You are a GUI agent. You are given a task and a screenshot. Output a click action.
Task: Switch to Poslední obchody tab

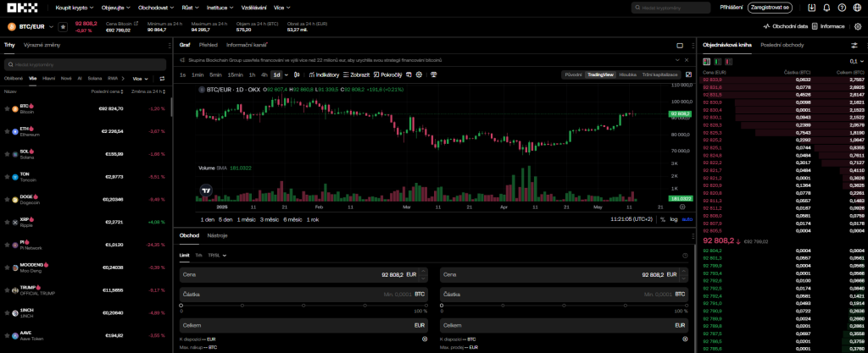tap(782, 45)
